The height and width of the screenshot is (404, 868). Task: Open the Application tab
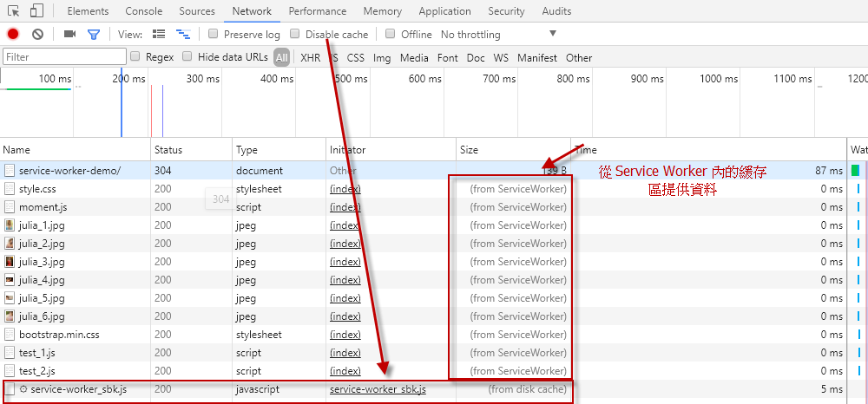444,11
